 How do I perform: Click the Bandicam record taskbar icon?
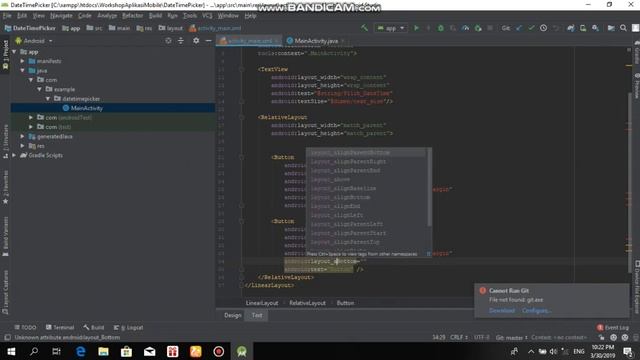click(218, 351)
